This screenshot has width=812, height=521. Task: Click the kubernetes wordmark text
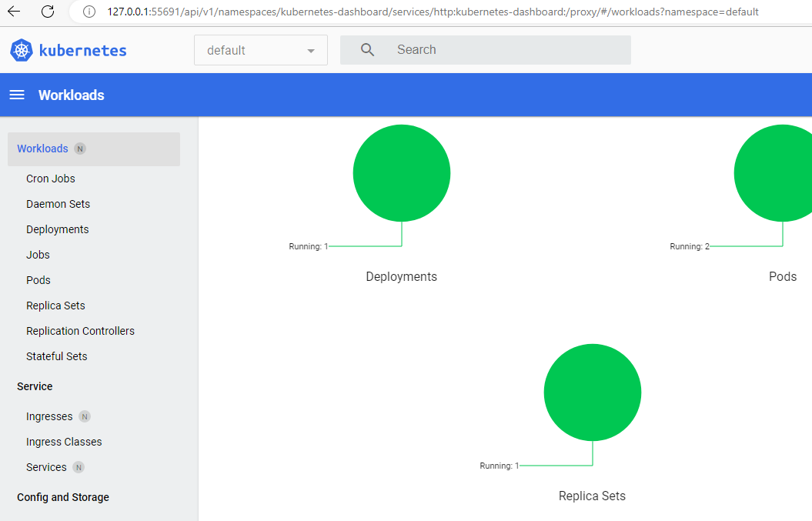point(83,50)
